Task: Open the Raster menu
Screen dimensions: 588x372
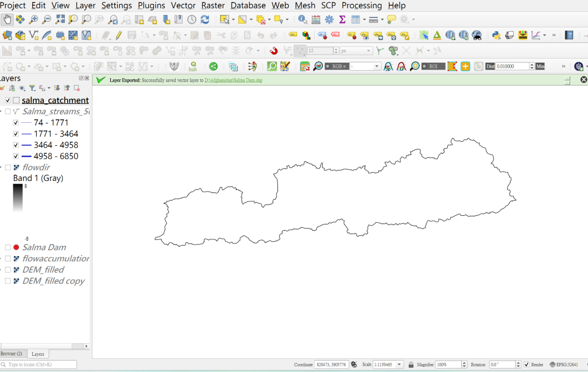Action: (x=212, y=6)
